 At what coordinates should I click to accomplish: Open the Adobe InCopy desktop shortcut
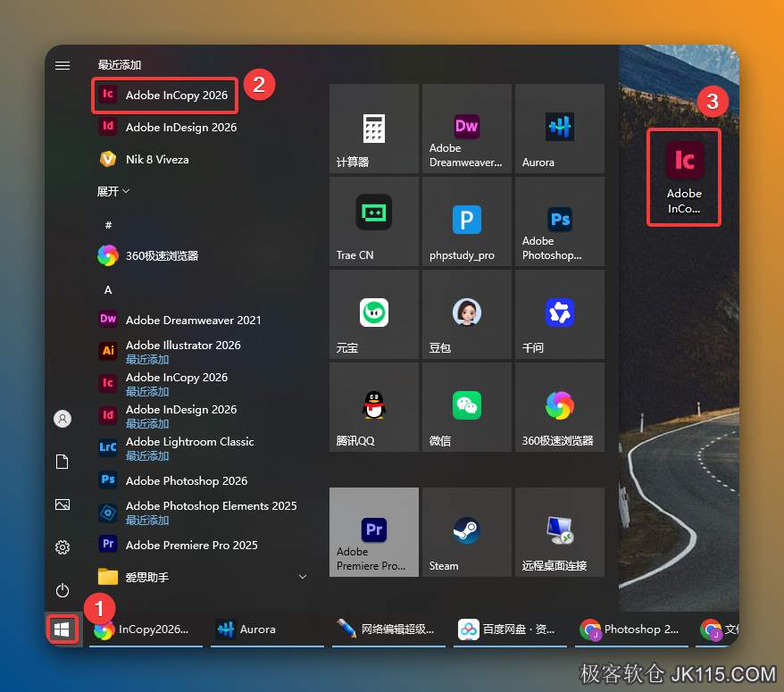point(684,178)
